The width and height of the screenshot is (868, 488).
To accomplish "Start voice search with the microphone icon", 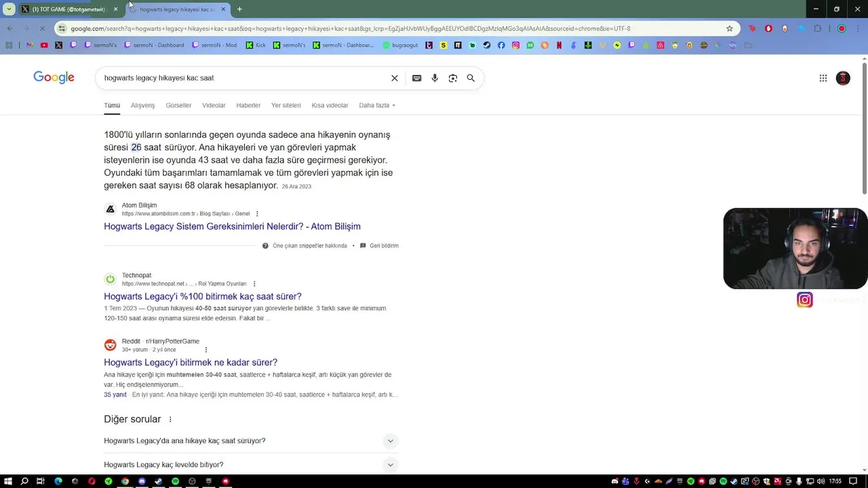I will pos(435,78).
